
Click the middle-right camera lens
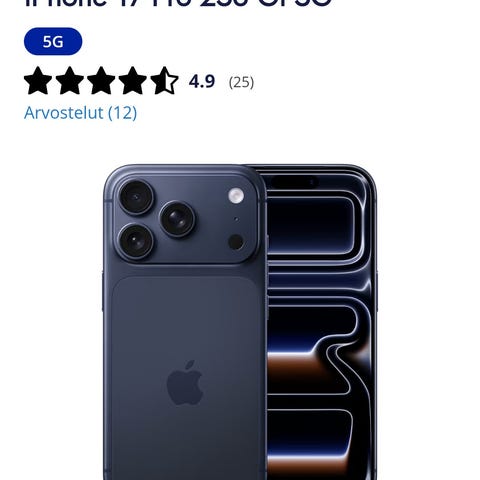(177, 219)
